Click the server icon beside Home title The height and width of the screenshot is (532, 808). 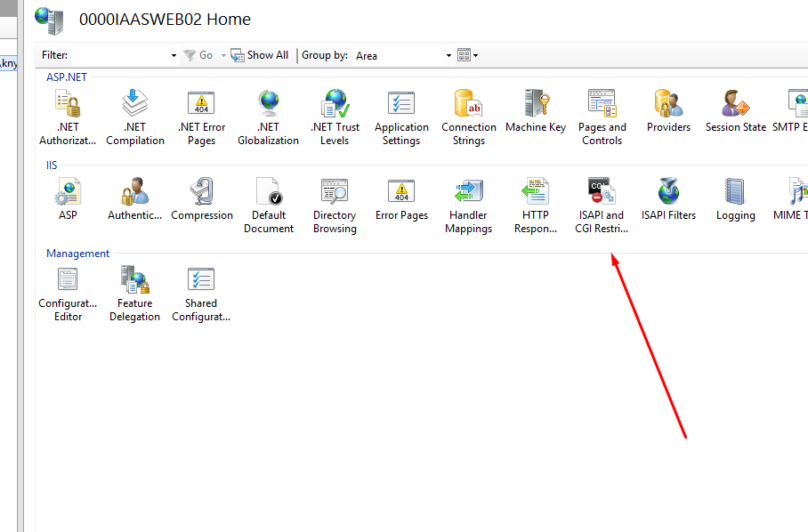click(x=50, y=20)
